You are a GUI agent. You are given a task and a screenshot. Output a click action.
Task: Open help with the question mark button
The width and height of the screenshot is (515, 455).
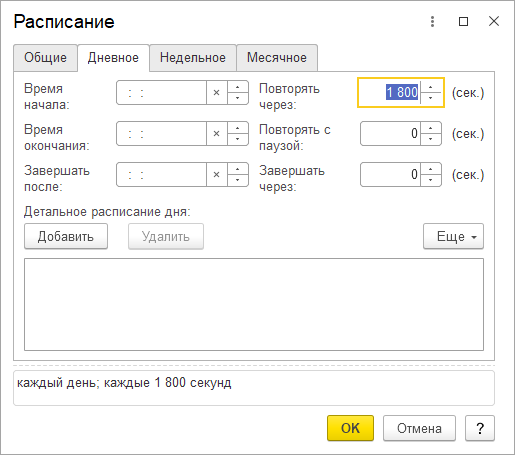480,428
